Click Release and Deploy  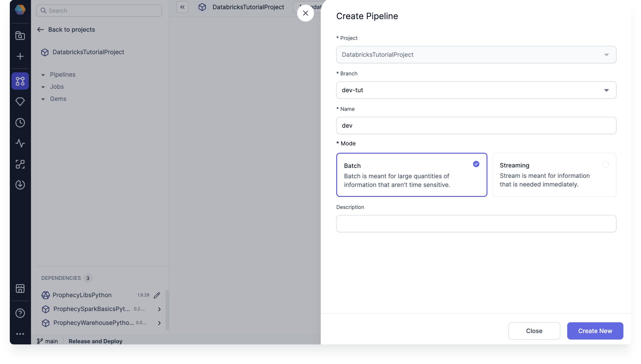95,341
